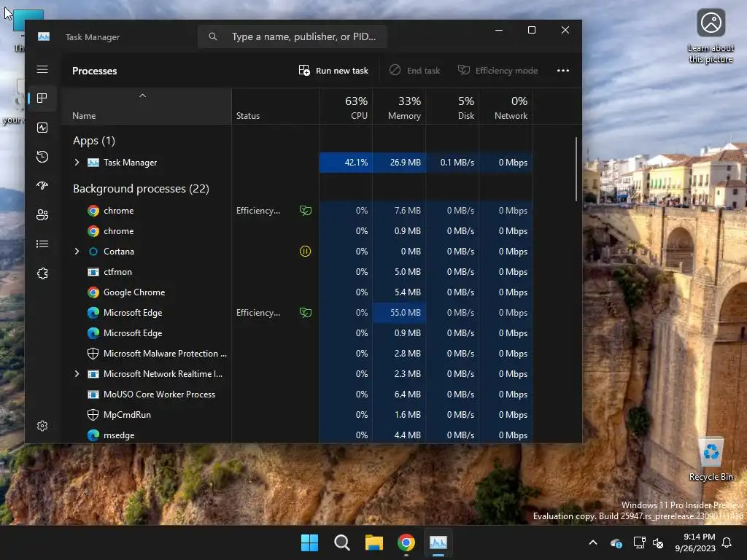Screen dimensions: 747x560
Task: Open App history from sidebar
Action: tap(42, 157)
